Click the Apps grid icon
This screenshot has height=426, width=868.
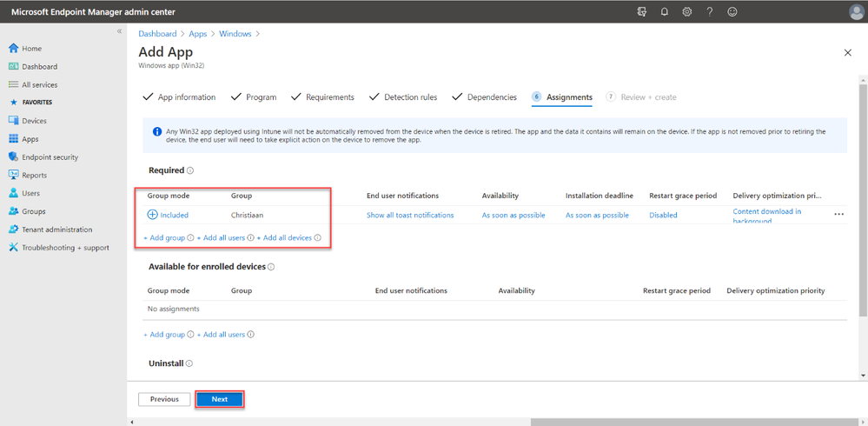click(x=14, y=139)
